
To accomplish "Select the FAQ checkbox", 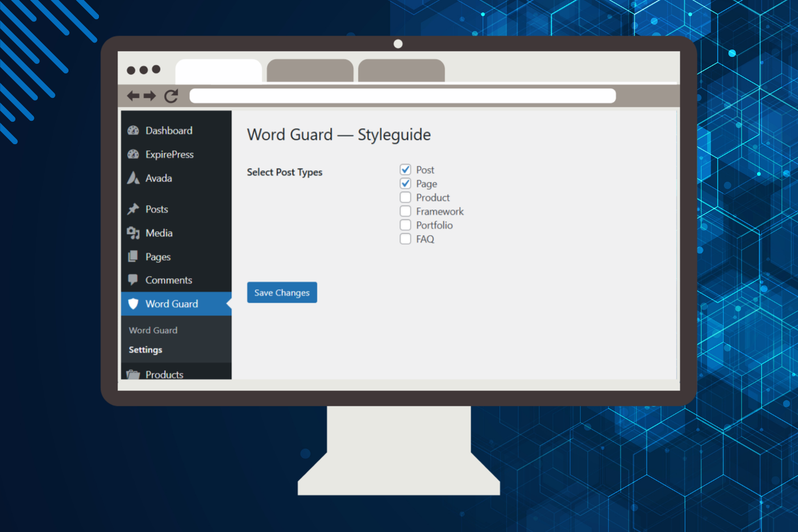I will click(405, 239).
